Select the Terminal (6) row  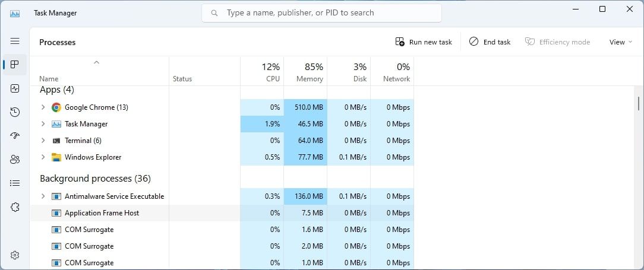click(222, 140)
